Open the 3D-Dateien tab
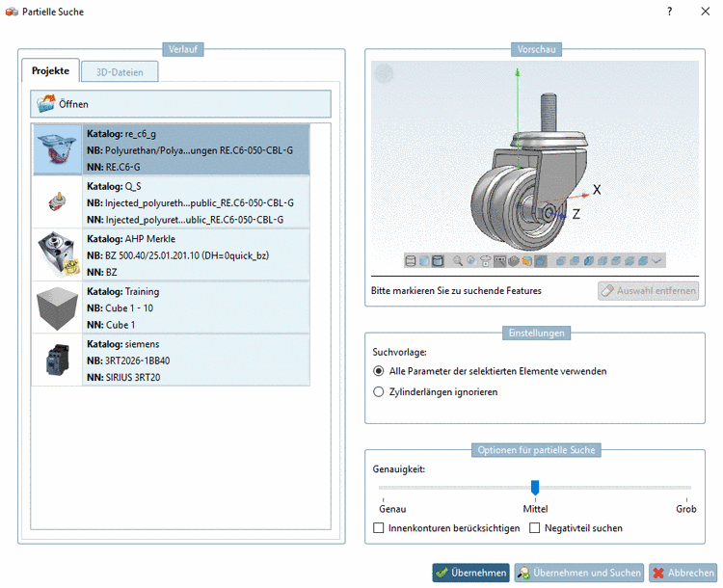Screen dimensions: 723x588 click(120, 72)
